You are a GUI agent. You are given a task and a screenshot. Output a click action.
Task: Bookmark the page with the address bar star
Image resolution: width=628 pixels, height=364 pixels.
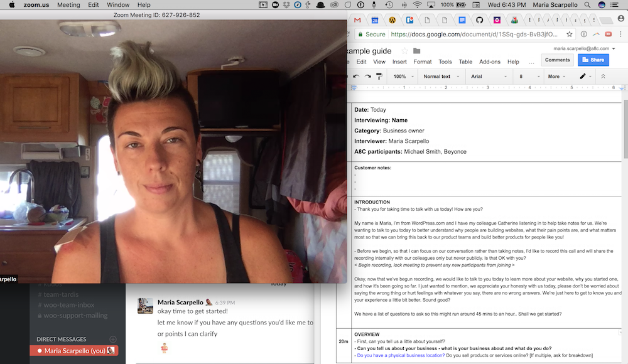[569, 35]
